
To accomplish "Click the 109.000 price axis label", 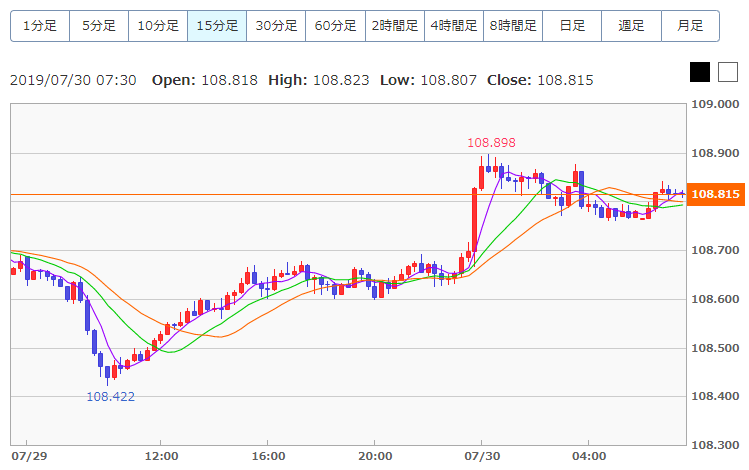I will pyautogui.click(x=715, y=105).
